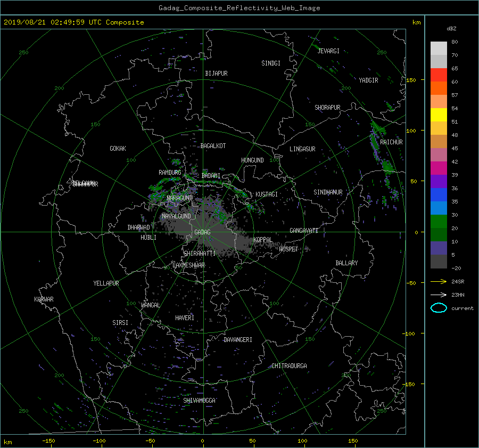This screenshot has height=448, width=479.
Task: Click the title Gadag_Composite_Reflectivity_Web_Image
Action: tap(239, 8)
